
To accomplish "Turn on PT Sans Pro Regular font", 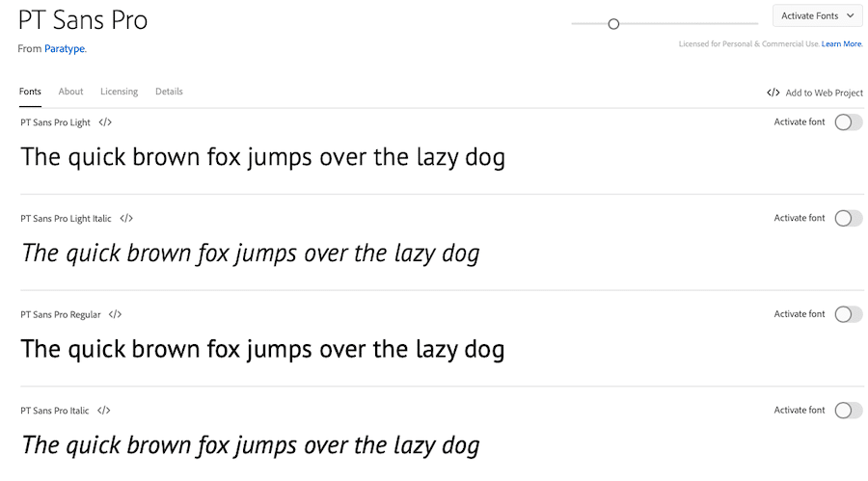I will pos(848,314).
